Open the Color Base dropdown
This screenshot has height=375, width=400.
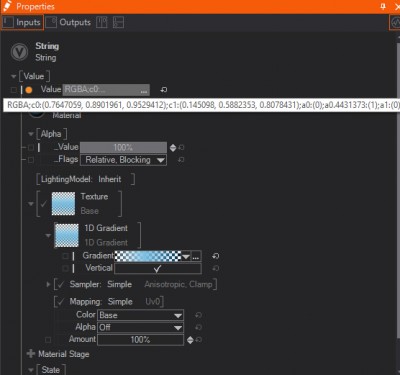click(x=140, y=315)
